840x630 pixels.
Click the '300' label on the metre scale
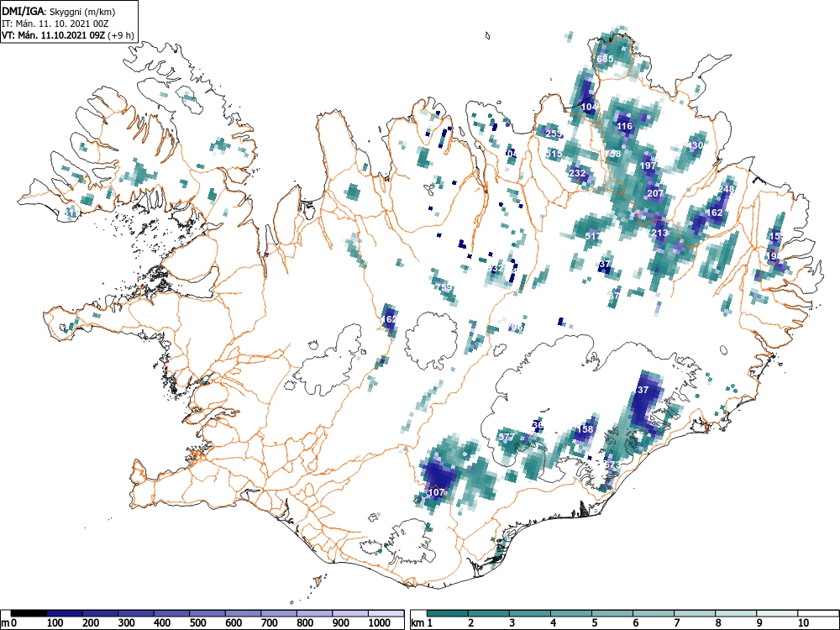point(127,623)
